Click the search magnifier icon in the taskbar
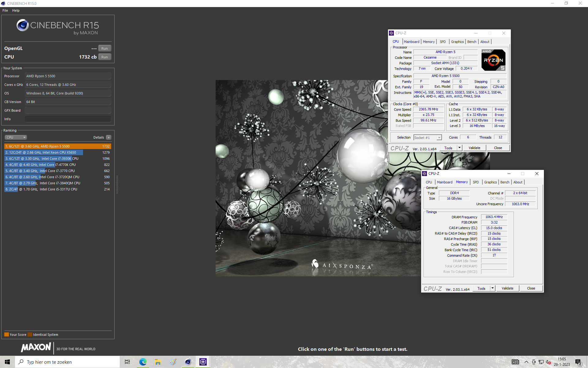Image resolution: width=588 pixels, height=368 pixels. (x=21, y=362)
